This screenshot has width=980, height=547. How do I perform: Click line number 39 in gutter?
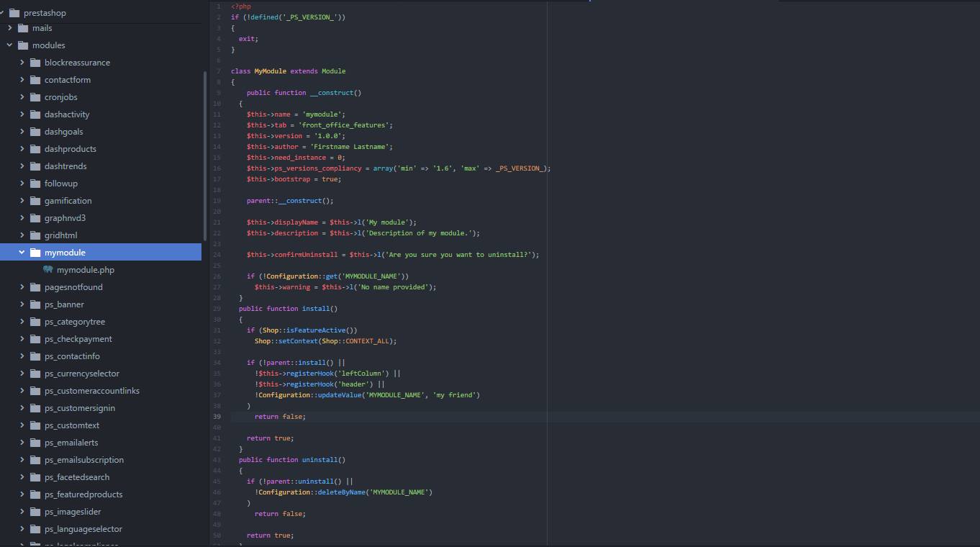[x=217, y=417]
